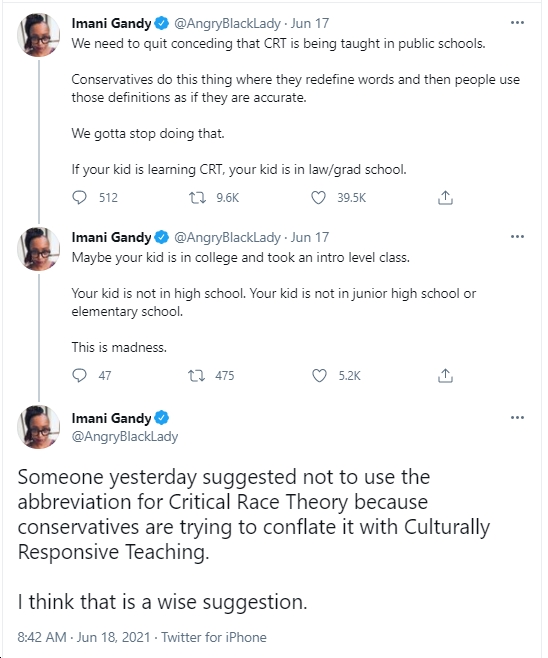The image size is (548, 658).
Task: Open the Imani Gandy name on the first tweet
Action: (111, 23)
